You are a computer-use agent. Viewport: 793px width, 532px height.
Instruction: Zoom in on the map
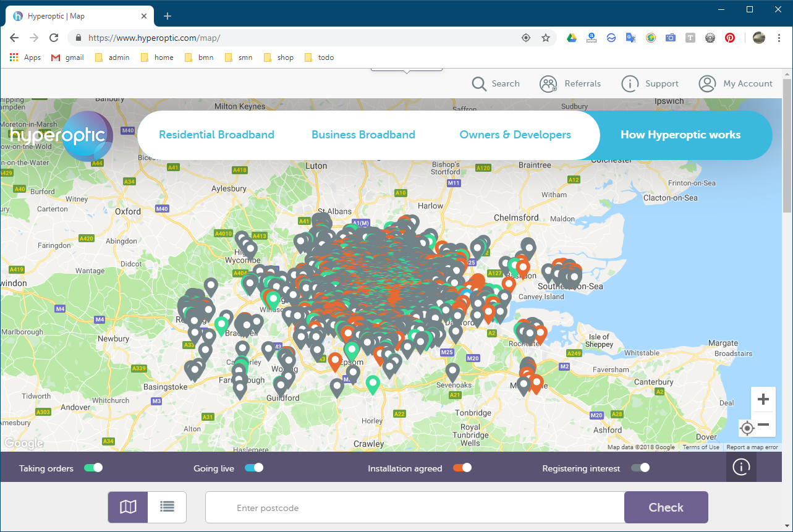(x=763, y=399)
